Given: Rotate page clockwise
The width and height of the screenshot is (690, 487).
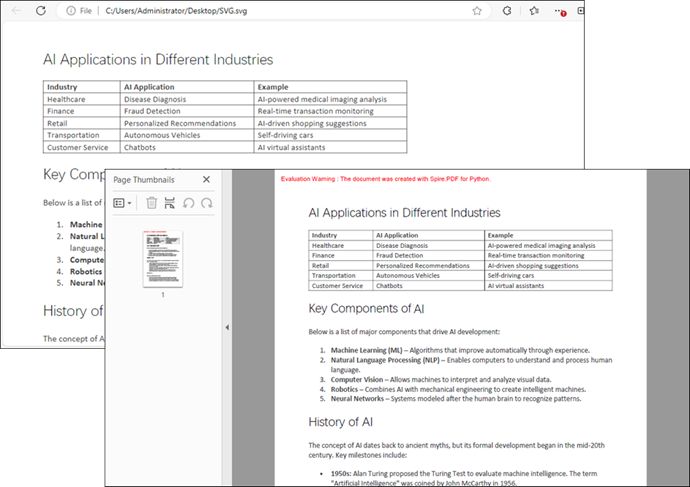Looking at the screenshot, I should point(206,203).
